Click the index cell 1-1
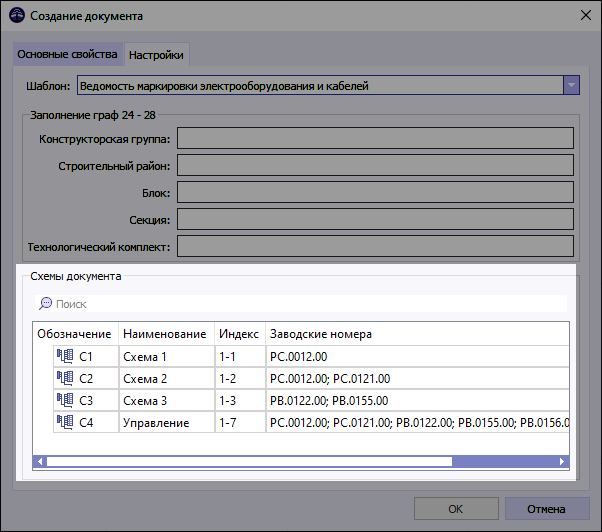Viewport: 602px width, 532px height. (240, 357)
